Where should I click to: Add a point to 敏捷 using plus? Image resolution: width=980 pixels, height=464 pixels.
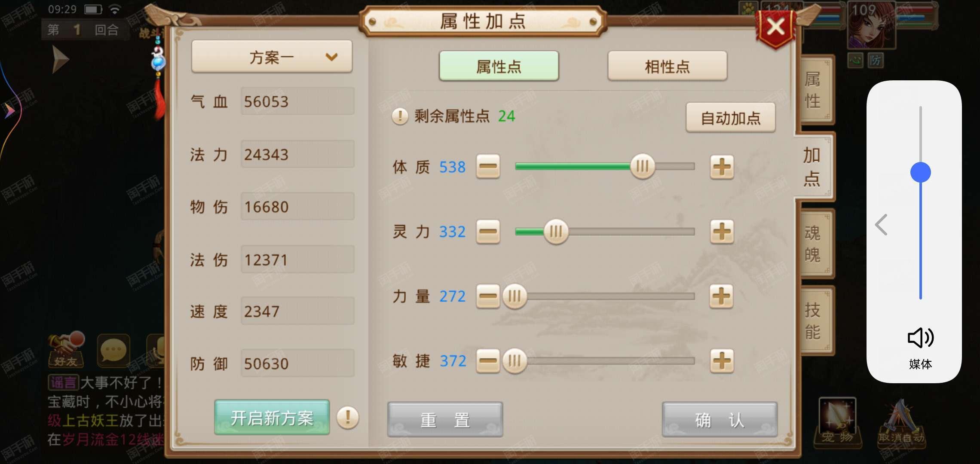[722, 360]
